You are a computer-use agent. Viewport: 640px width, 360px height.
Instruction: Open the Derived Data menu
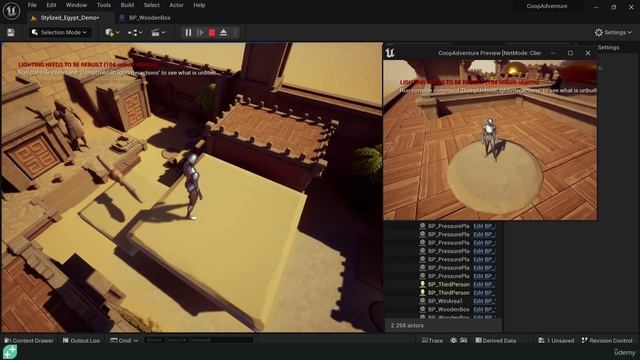[496, 340]
